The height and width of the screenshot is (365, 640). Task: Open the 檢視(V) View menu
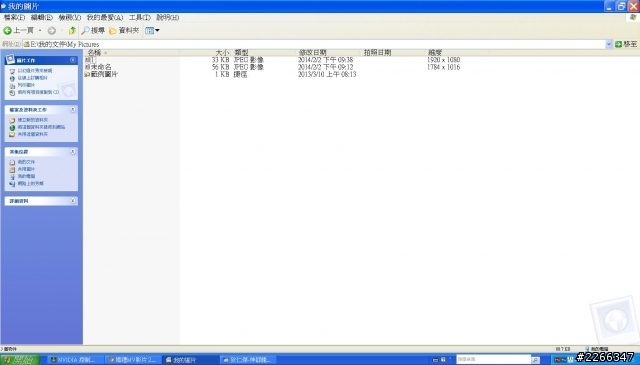tap(69, 18)
